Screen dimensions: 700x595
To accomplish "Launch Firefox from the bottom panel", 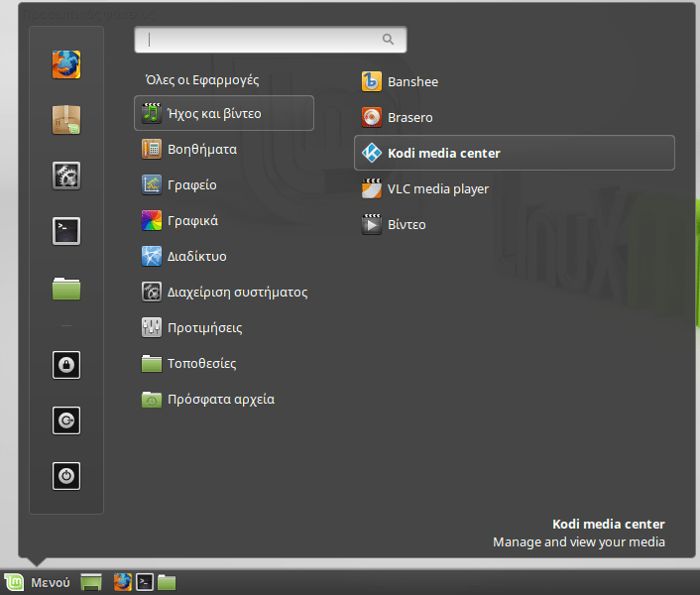I will tap(122, 582).
